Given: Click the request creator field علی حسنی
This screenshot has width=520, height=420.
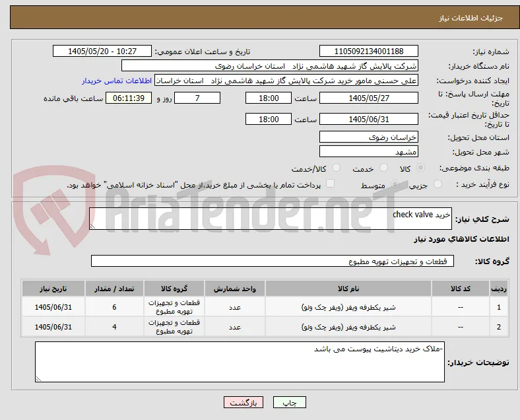Looking at the screenshot, I should (286, 81).
